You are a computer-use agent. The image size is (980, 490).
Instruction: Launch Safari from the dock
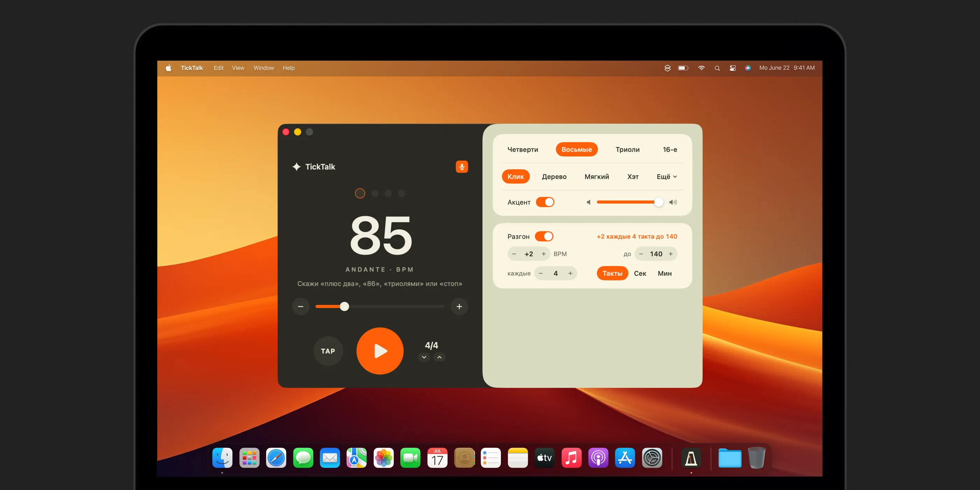(x=276, y=458)
